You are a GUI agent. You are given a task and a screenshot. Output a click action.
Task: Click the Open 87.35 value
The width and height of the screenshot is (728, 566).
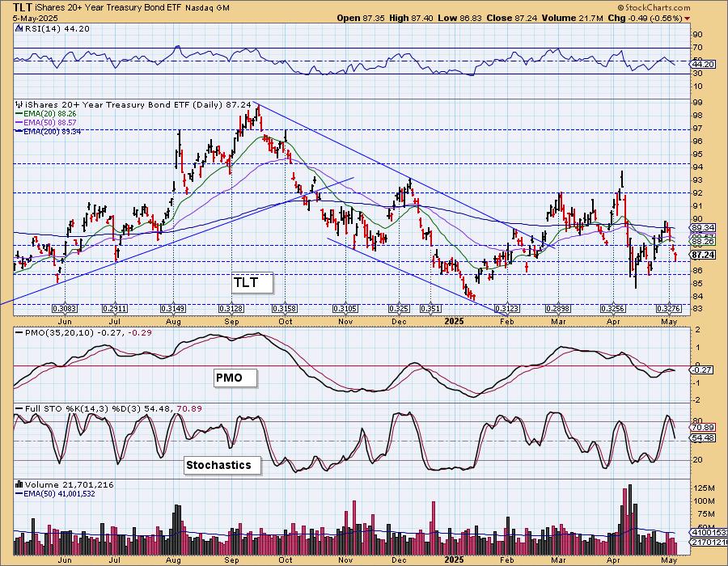point(359,18)
